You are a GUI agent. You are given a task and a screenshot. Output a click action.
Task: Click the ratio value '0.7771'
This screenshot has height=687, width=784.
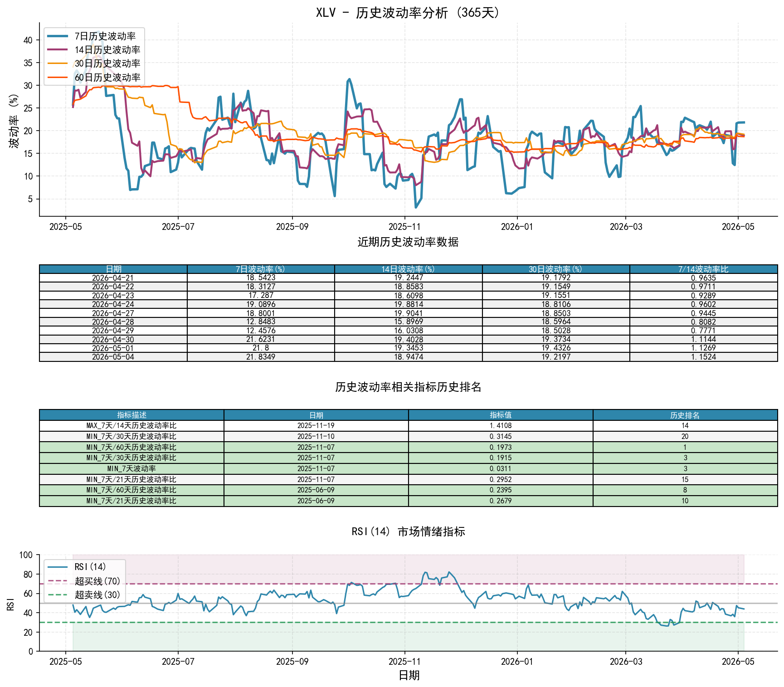click(703, 331)
